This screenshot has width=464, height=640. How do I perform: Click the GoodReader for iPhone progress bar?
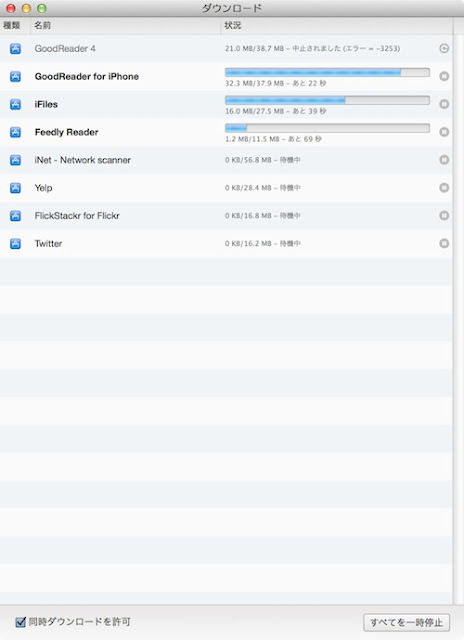[x=327, y=73]
